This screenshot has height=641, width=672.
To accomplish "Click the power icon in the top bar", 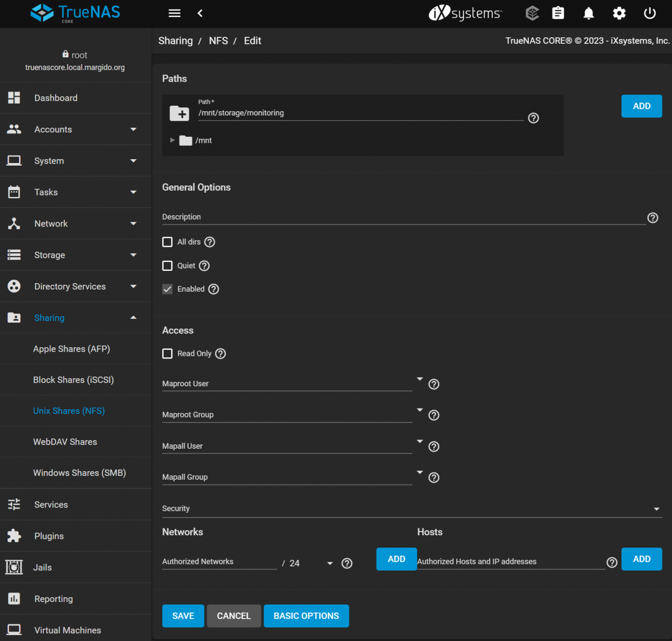I will tap(650, 13).
